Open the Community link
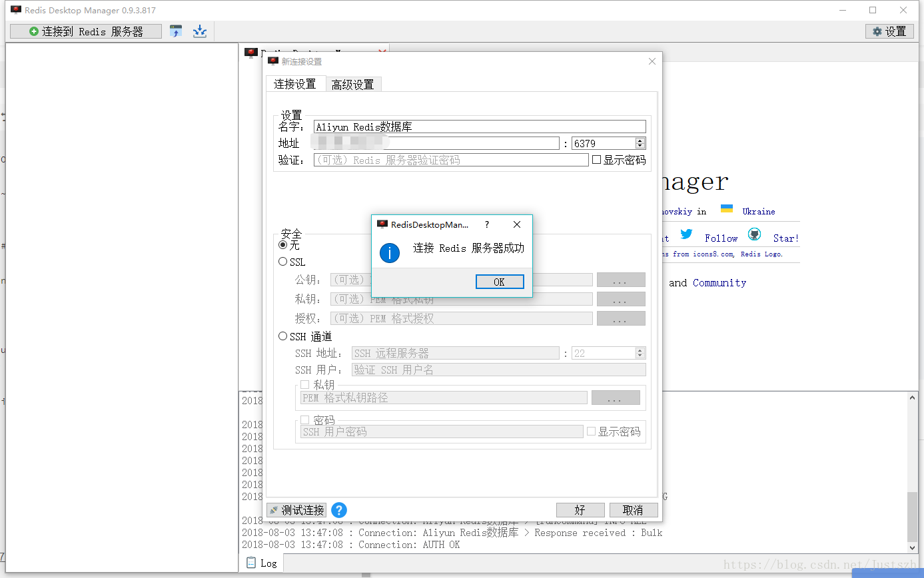This screenshot has width=924, height=578. coord(719,282)
